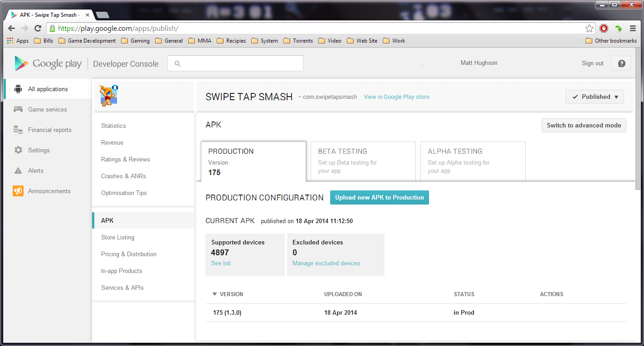Open the Apps shortcut in bookmarks bar
The height and width of the screenshot is (346, 644).
click(x=18, y=41)
